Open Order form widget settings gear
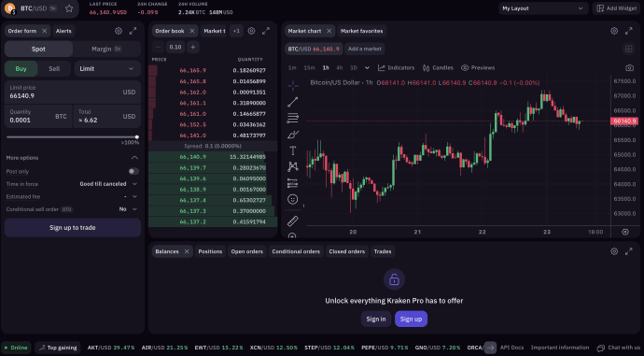Image resolution: width=644 pixels, height=356 pixels. [x=119, y=31]
